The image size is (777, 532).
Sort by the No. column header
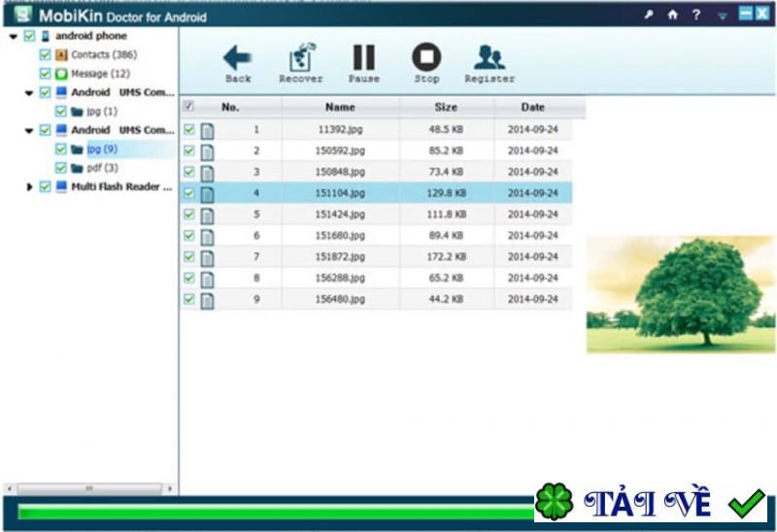coord(230,107)
